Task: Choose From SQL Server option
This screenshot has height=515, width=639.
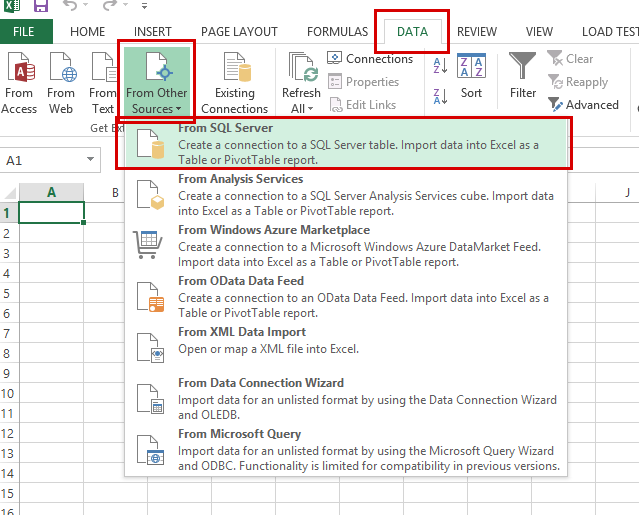Action: pyautogui.click(x=346, y=144)
